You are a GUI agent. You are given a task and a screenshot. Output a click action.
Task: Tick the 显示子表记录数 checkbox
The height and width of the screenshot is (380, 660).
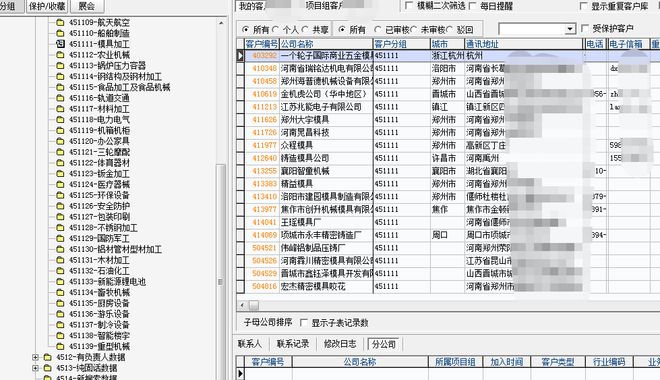click(303, 323)
